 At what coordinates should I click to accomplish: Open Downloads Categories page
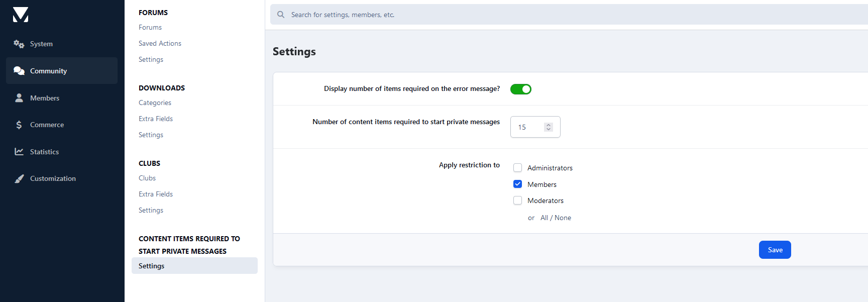(x=155, y=103)
